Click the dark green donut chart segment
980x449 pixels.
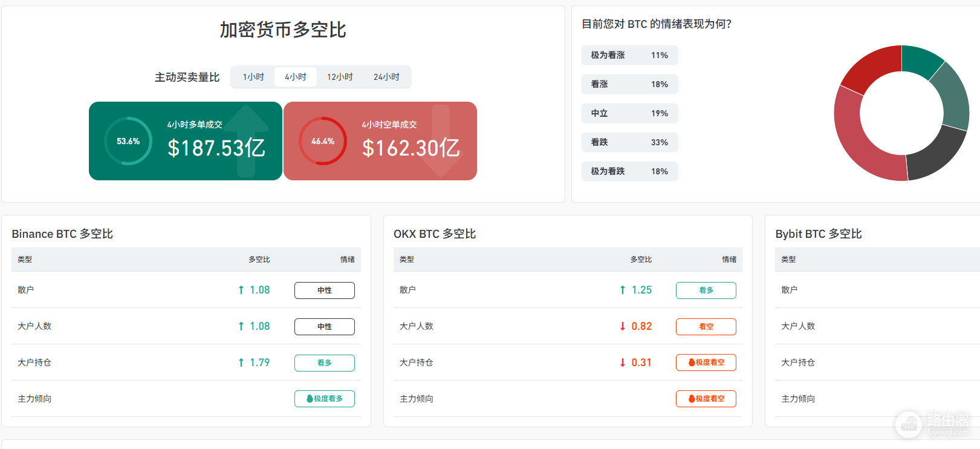pos(920,61)
